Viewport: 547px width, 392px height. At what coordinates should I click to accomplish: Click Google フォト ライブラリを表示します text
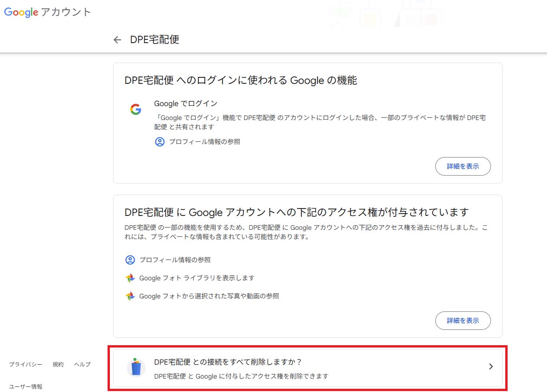pyautogui.click(x=197, y=278)
